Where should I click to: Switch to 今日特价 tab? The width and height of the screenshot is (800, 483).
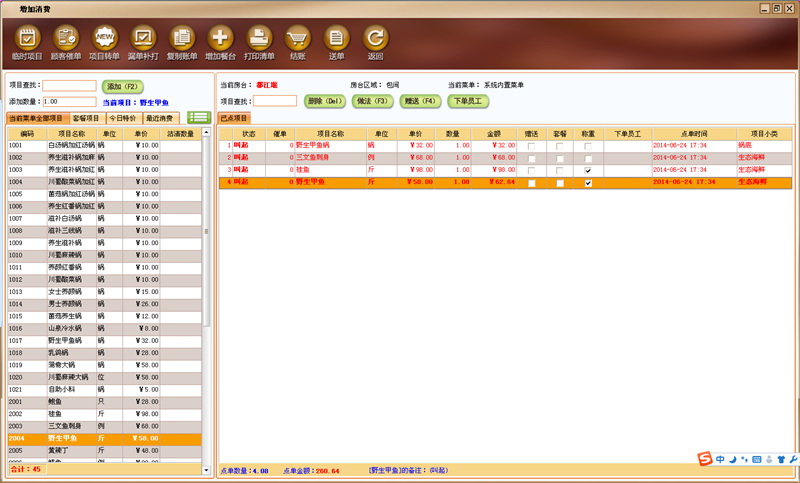coord(124,118)
